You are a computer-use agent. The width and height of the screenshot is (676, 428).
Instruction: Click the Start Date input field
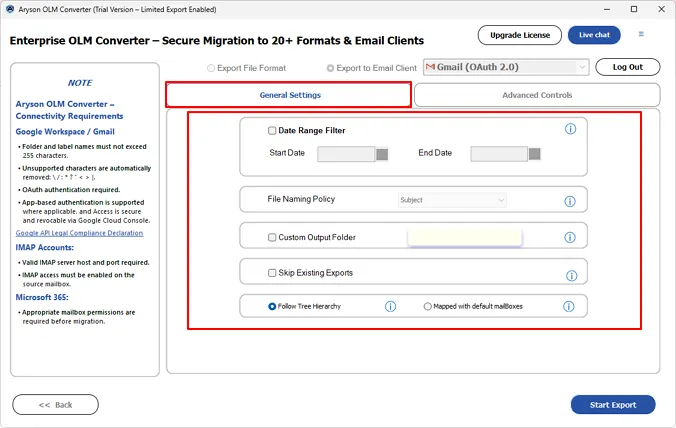(345, 154)
